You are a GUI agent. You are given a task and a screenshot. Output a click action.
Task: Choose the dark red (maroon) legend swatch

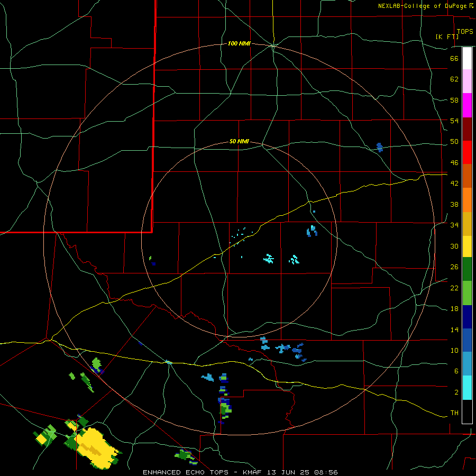467,129
